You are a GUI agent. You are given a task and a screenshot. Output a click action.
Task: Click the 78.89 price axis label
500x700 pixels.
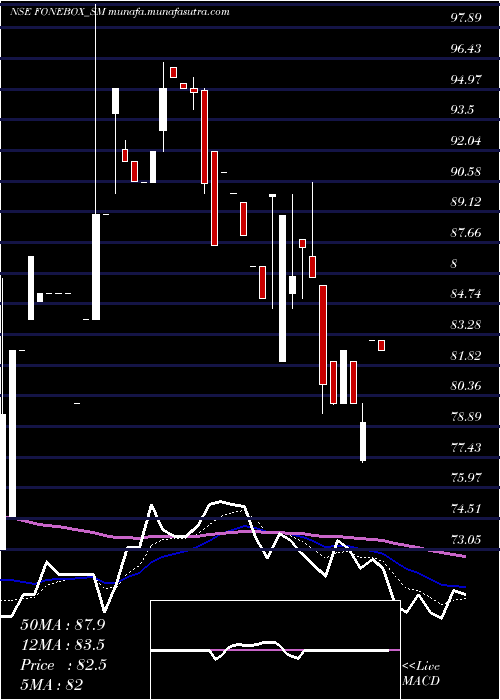[466, 417]
